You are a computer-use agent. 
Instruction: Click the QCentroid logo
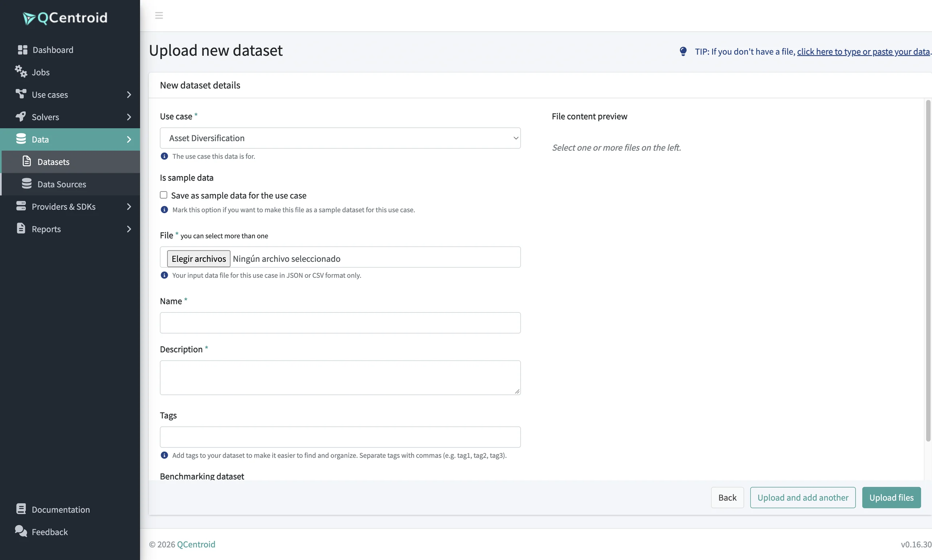coord(65,17)
